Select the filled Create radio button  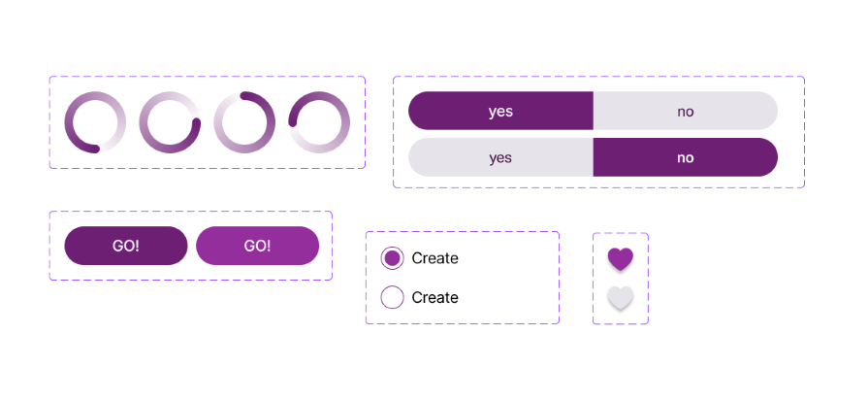(392, 258)
